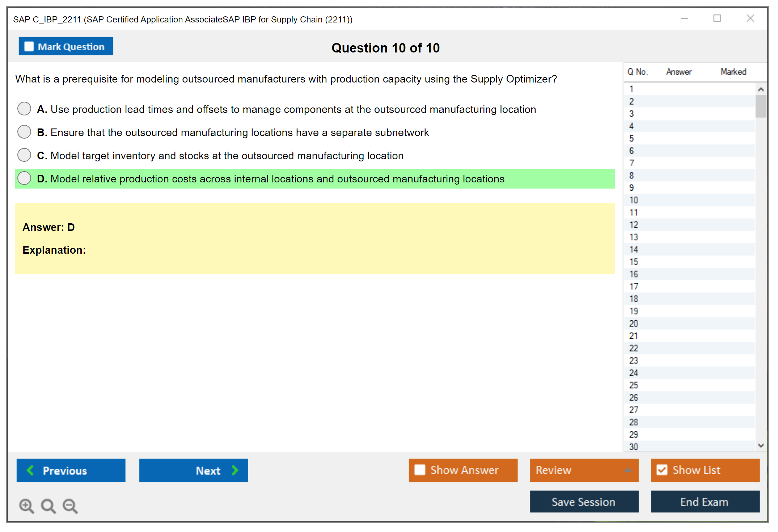Uncheck the Show List checkbox
This screenshot has height=532, width=778.
(662, 470)
